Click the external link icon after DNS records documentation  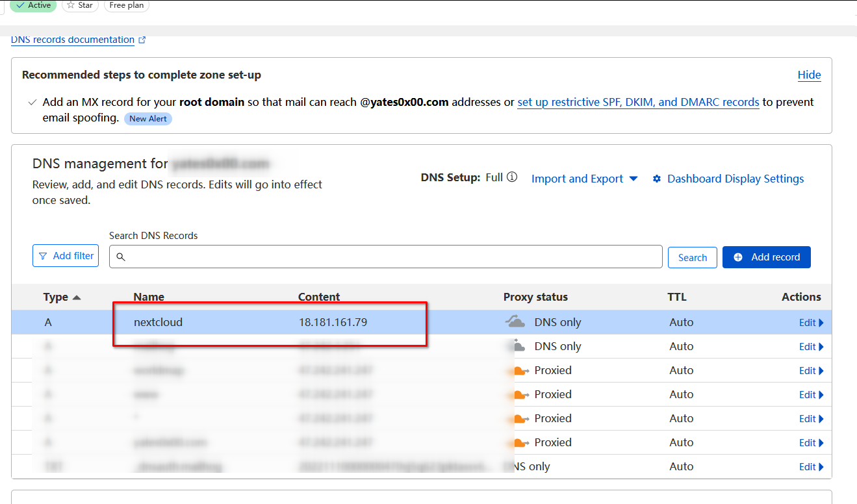[142, 40]
